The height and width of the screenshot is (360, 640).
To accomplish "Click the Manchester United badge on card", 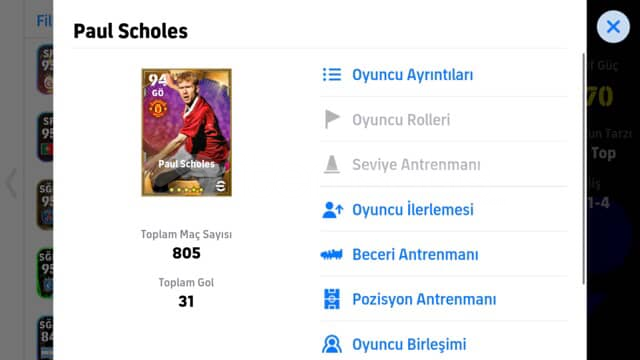I will (158, 109).
